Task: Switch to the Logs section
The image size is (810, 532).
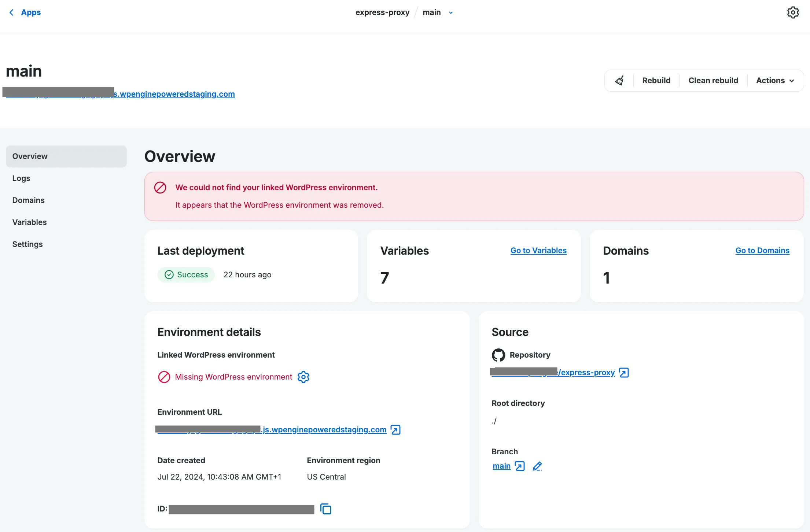Action: (x=21, y=178)
